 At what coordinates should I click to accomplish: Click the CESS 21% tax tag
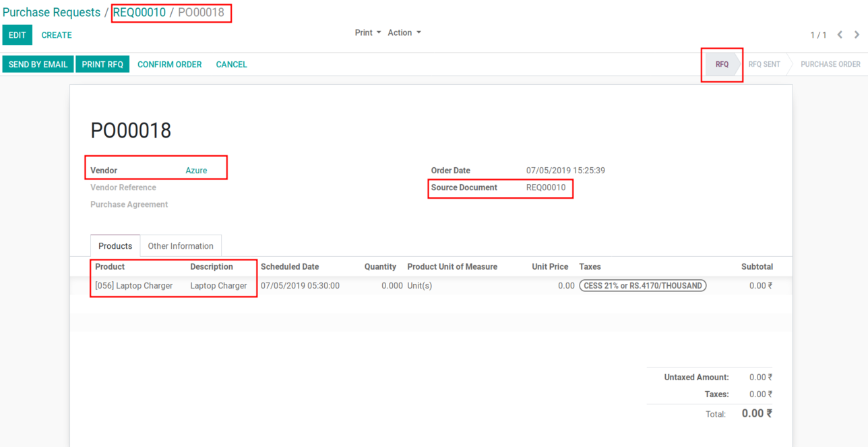tap(642, 286)
